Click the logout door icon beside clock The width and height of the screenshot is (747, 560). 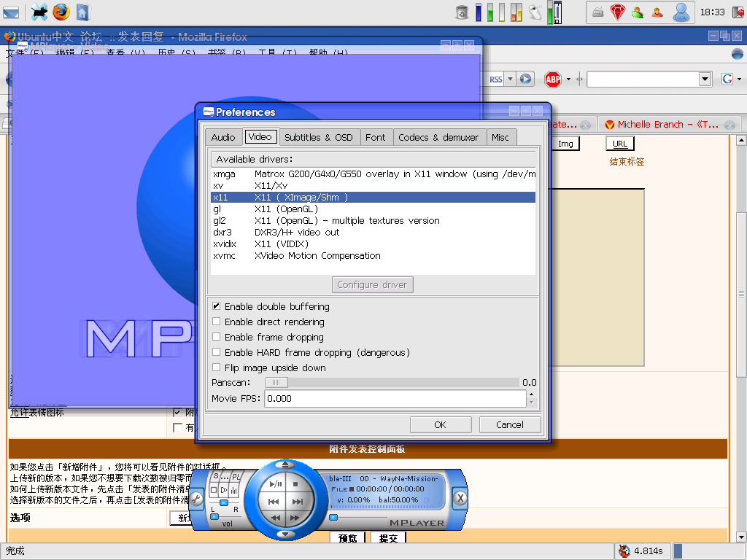click(x=738, y=12)
